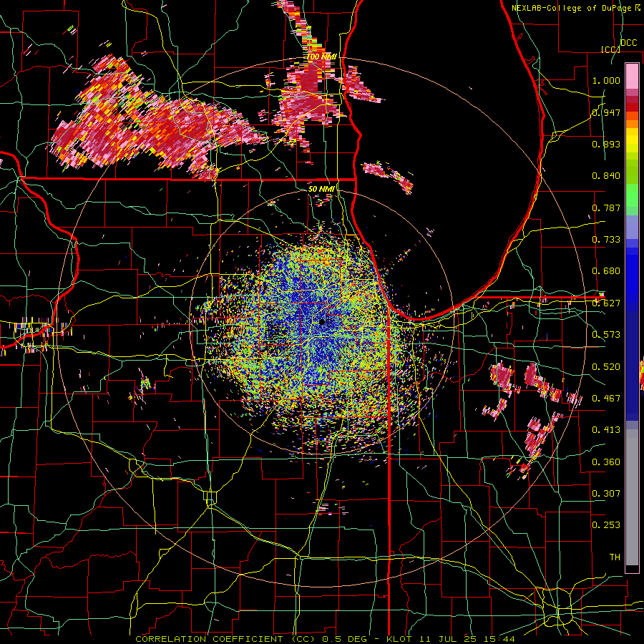Pick the bright green segment of color scale
This screenshot has height=644, width=644.
click(632, 195)
